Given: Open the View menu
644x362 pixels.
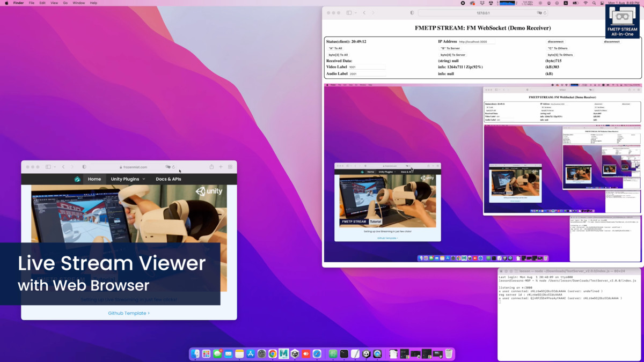Looking at the screenshot, I should pyautogui.click(x=54, y=3).
